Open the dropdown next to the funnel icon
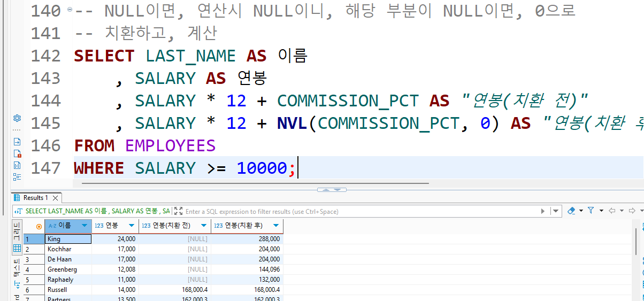644x301 pixels. click(x=601, y=211)
